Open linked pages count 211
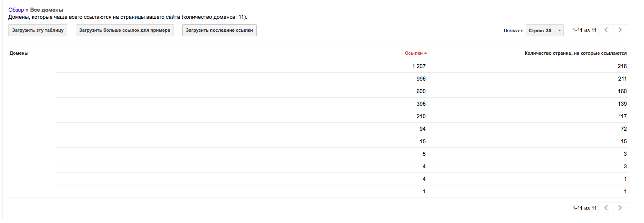 (622, 79)
